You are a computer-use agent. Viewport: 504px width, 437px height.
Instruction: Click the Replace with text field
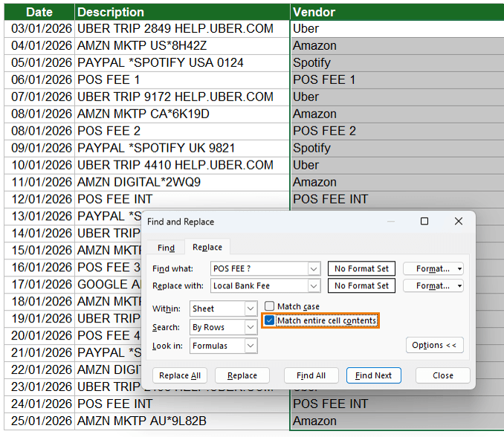point(259,285)
